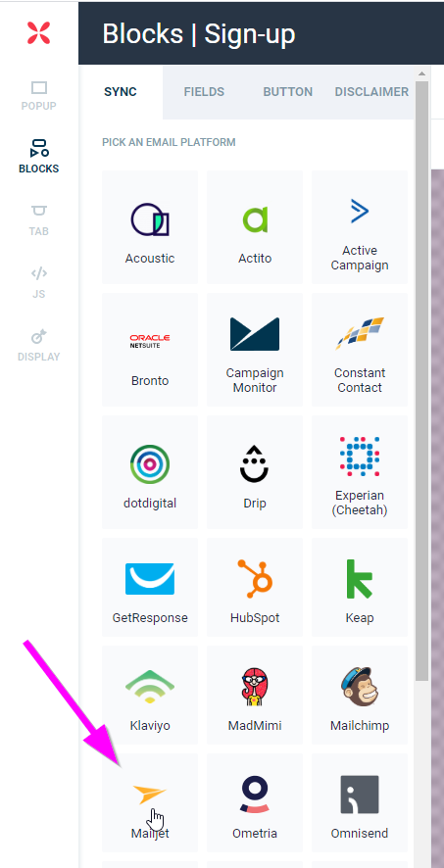
Task: Choose the Acoustic platform tile
Action: click(x=150, y=227)
